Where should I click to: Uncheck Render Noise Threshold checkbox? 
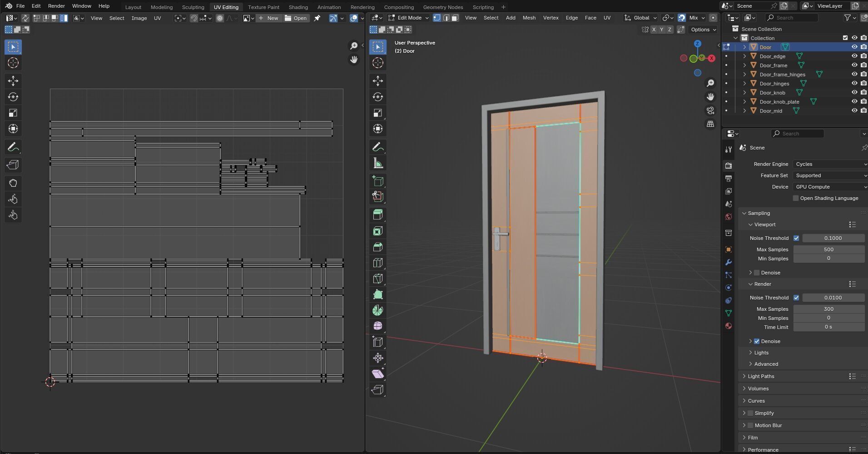tap(796, 298)
